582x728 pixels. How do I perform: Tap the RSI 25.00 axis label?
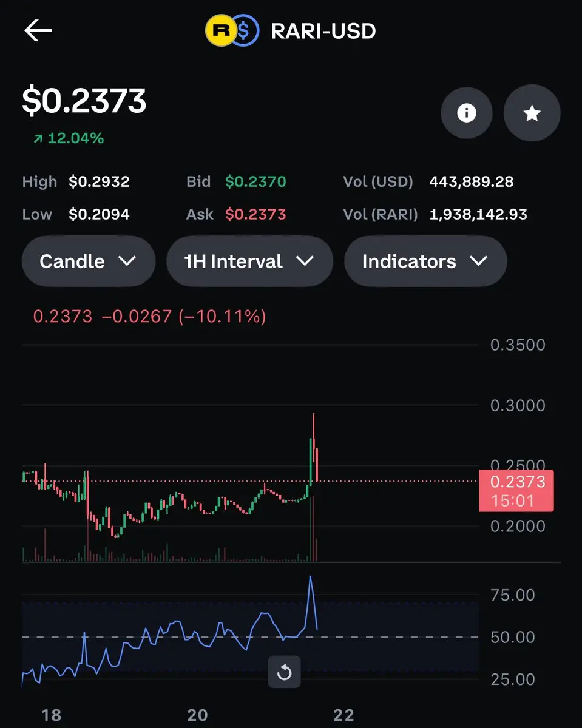(513, 679)
